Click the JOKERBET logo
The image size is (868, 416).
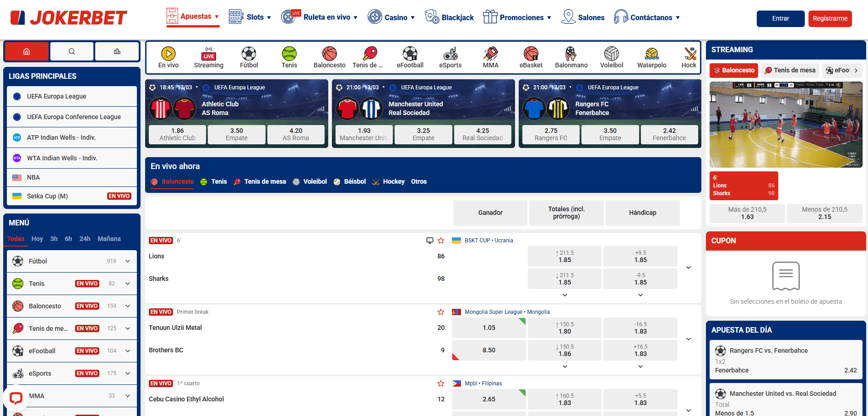pyautogui.click(x=69, y=18)
